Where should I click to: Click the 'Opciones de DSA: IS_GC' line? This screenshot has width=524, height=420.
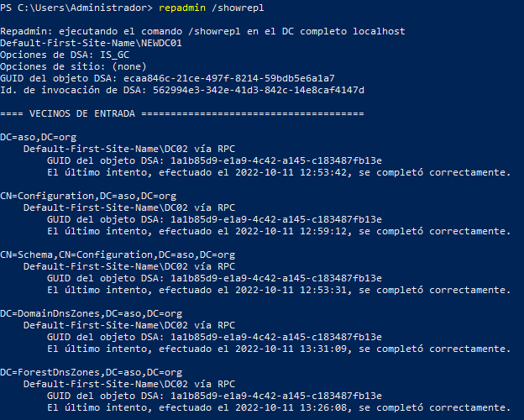(54, 55)
